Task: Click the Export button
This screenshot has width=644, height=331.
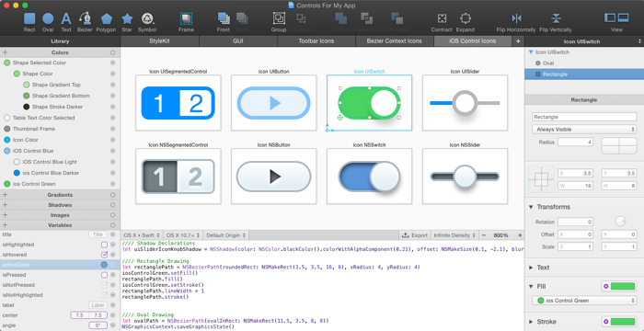Action: pos(414,235)
